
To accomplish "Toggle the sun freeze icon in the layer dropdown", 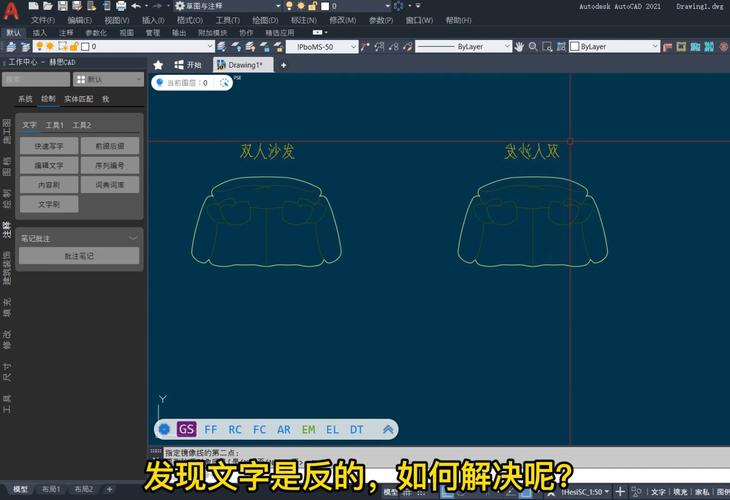I will click(x=50, y=46).
